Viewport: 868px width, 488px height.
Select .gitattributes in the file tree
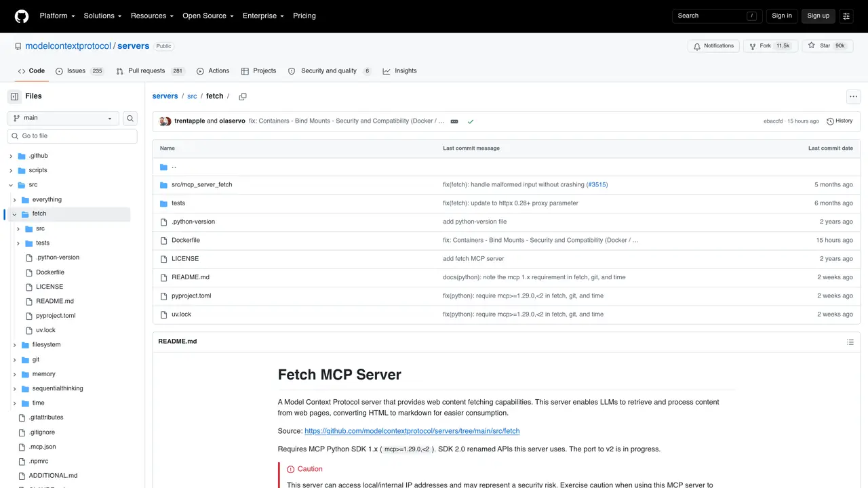click(x=46, y=418)
